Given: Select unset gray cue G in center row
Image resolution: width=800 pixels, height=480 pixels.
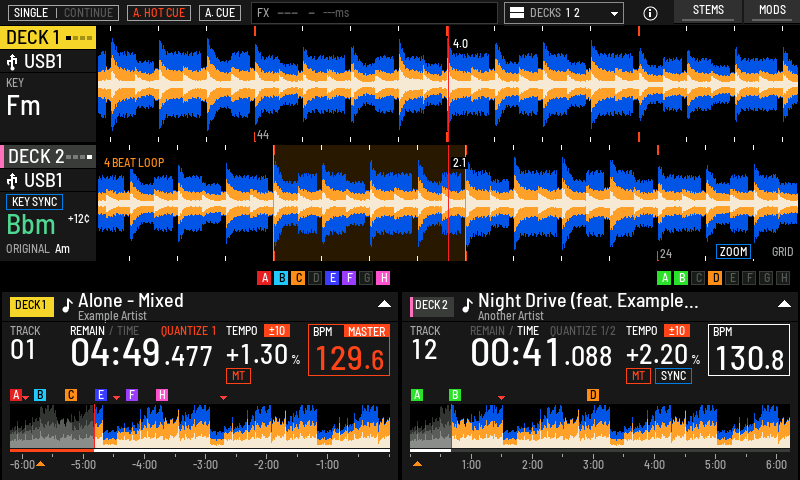Looking at the screenshot, I should (x=366, y=278).
